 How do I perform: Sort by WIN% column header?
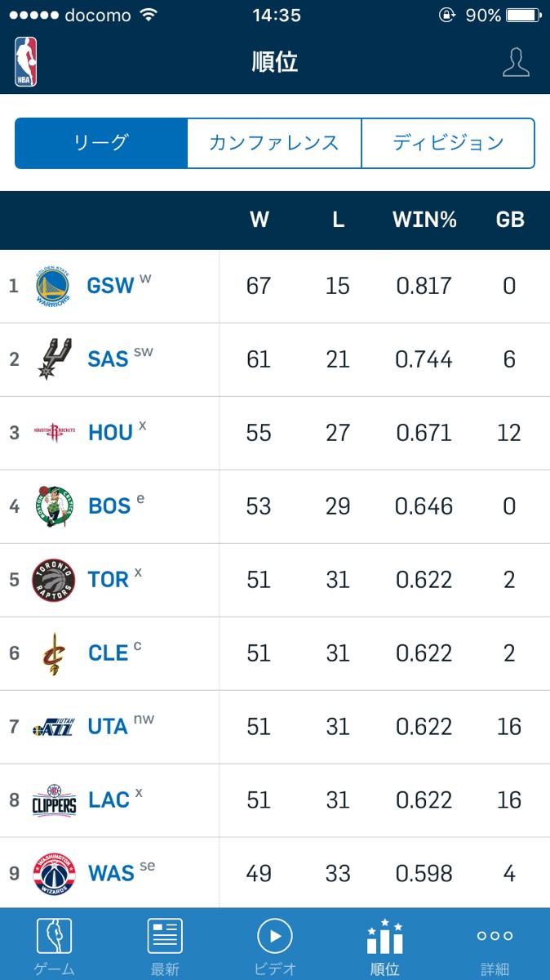click(424, 220)
